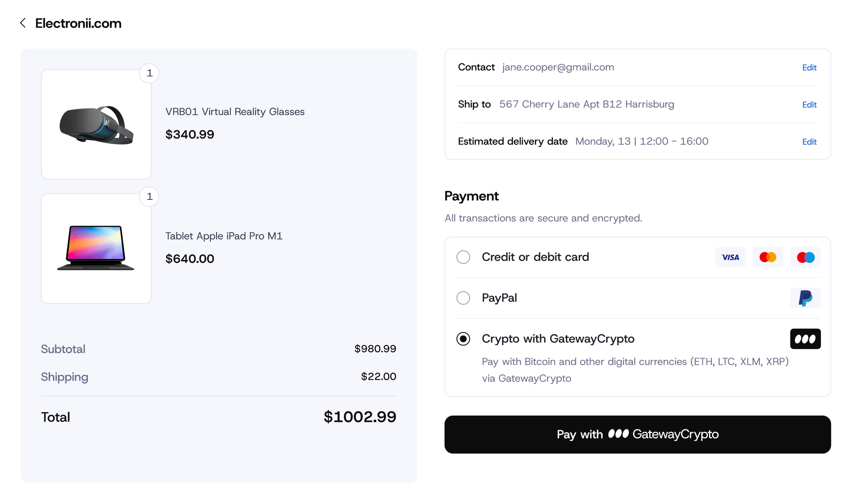Open the VR glasses product thumbnail
The image size is (858, 504).
(x=96, y=124)
